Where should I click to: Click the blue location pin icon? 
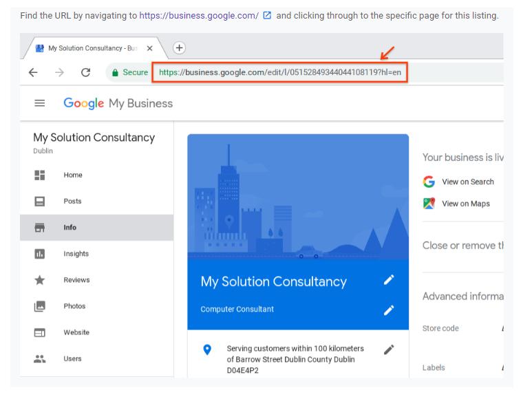coord(207,349)
